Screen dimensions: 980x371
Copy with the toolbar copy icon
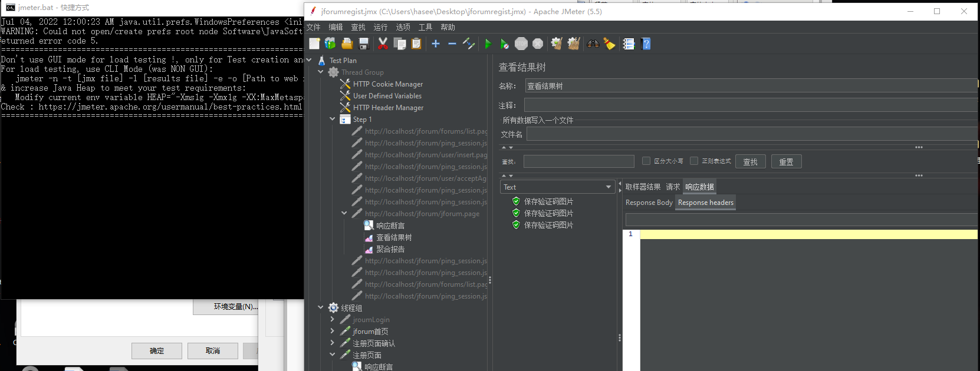pos(400,44)
